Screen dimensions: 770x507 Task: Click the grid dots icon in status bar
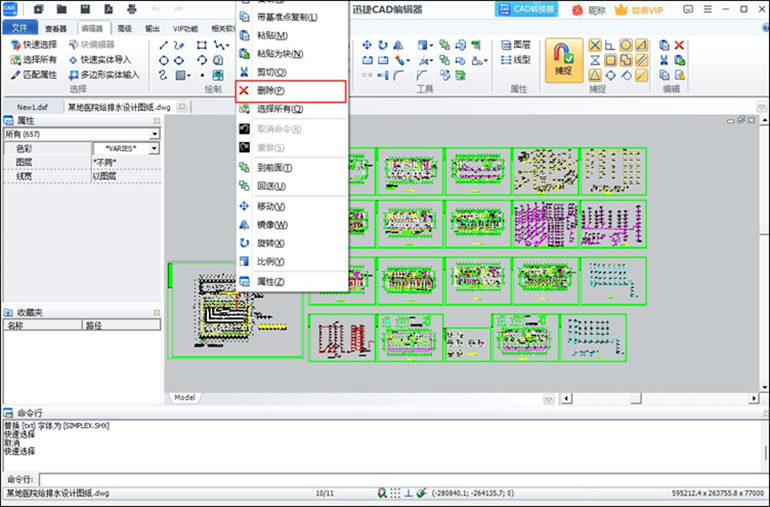point(395,493)
